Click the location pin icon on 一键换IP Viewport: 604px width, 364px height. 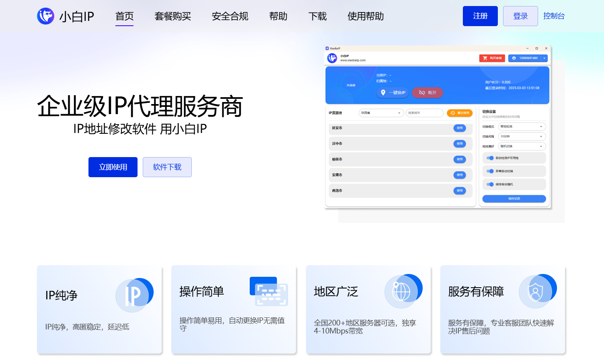[x=383, y=92]
